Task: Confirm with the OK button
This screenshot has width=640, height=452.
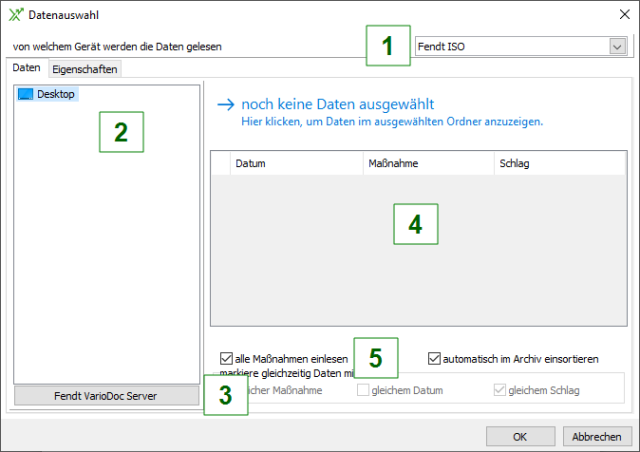Action: [x=520, y=436]
